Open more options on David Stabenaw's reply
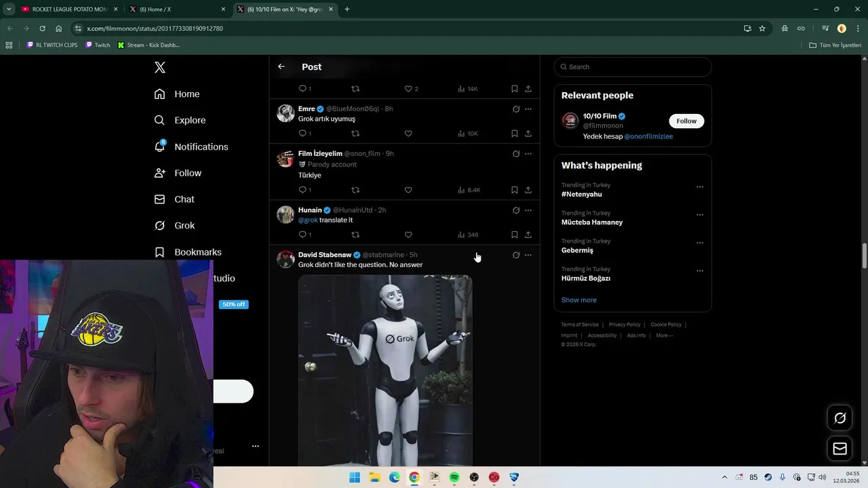This screenshot has height=488, width=868. 528,256
